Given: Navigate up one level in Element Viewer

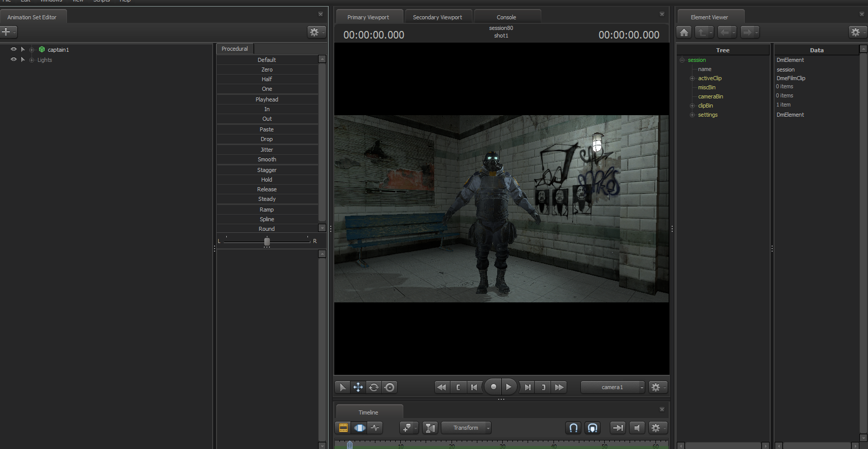Looking at the screenshot, I should pos(704,32).
